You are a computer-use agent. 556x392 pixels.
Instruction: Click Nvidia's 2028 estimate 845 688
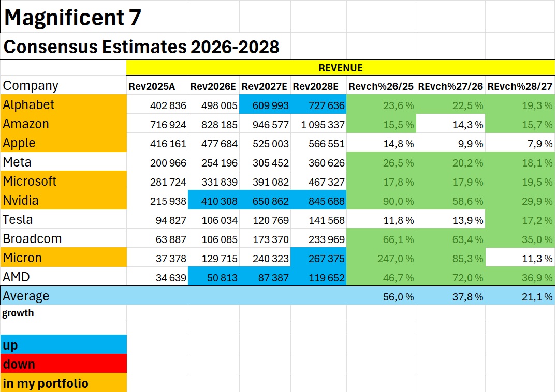click(x=318, y=201)
